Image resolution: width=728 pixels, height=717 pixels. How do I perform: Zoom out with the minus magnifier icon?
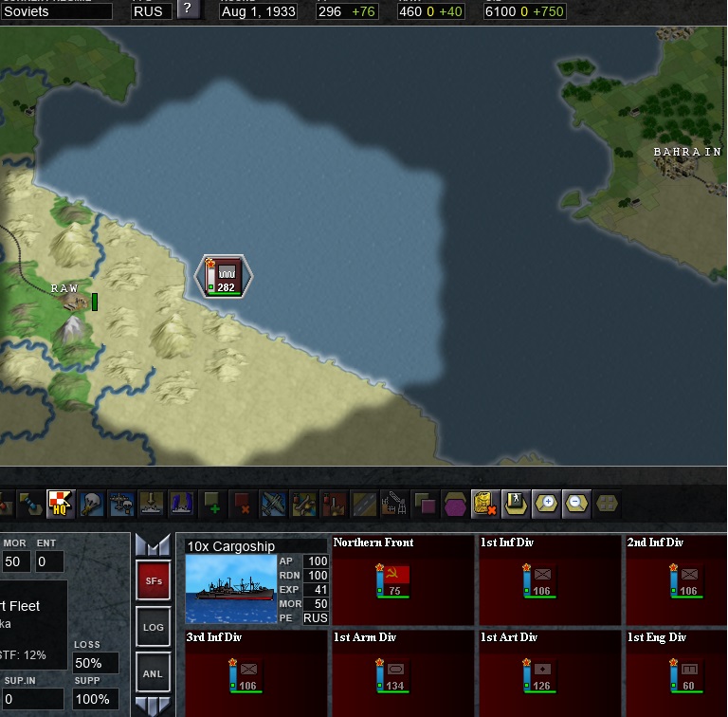576,504
